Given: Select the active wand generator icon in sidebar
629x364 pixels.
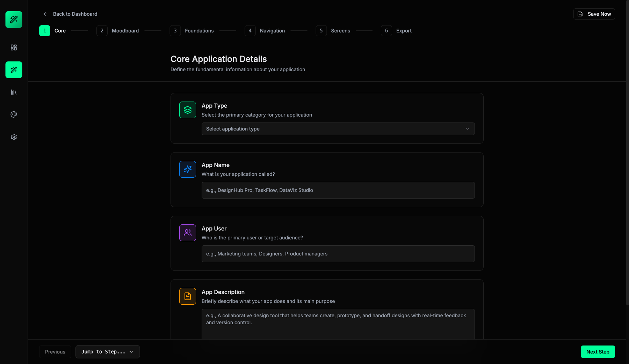Looking at the screenshot, I should pos(14,70).
